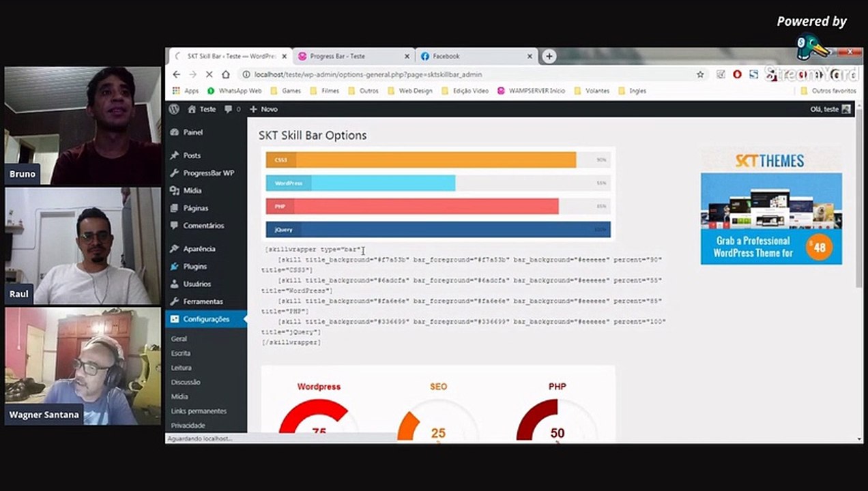Screen dimensions: 868x491
Task: Switch to the Facebook tab
Action: [476, 57]
